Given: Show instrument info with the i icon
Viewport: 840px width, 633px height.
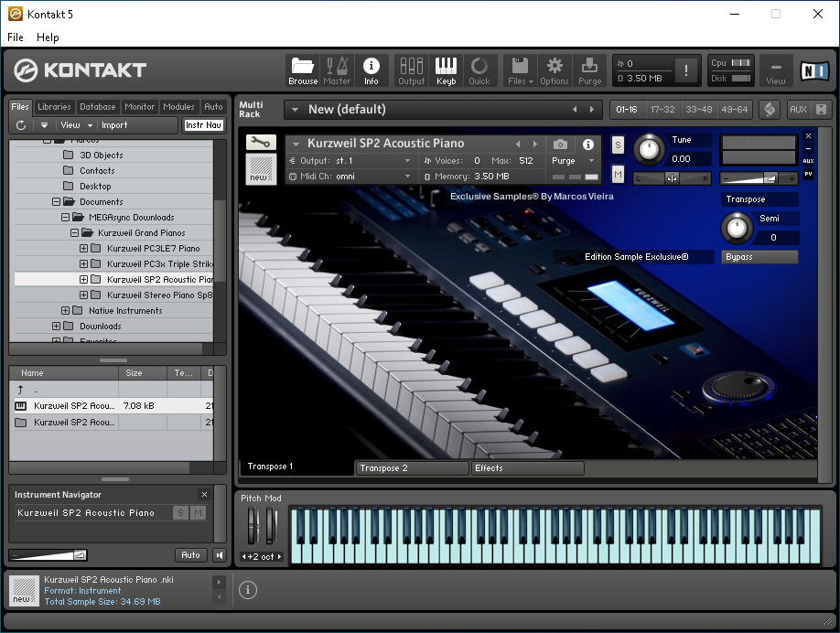Looking at the screenshot, I should 587,144.
